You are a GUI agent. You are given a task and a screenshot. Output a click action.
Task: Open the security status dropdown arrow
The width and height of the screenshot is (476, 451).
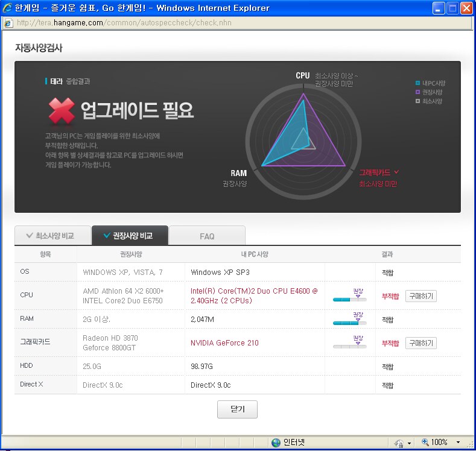point(410,443)
